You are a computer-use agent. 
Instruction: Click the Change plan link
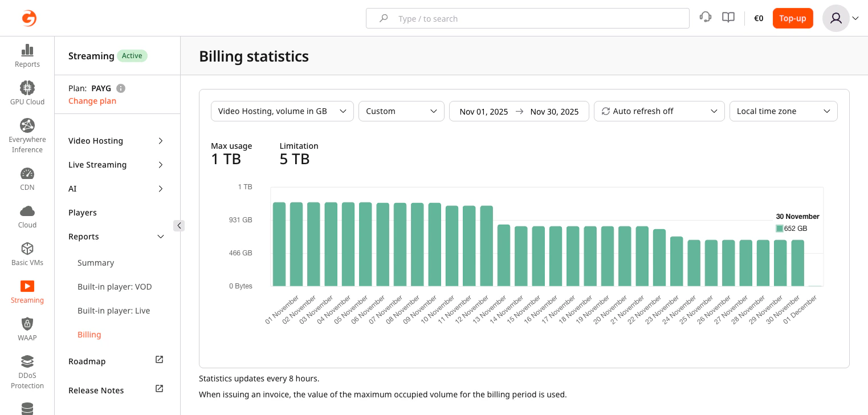tap(92, 101)
